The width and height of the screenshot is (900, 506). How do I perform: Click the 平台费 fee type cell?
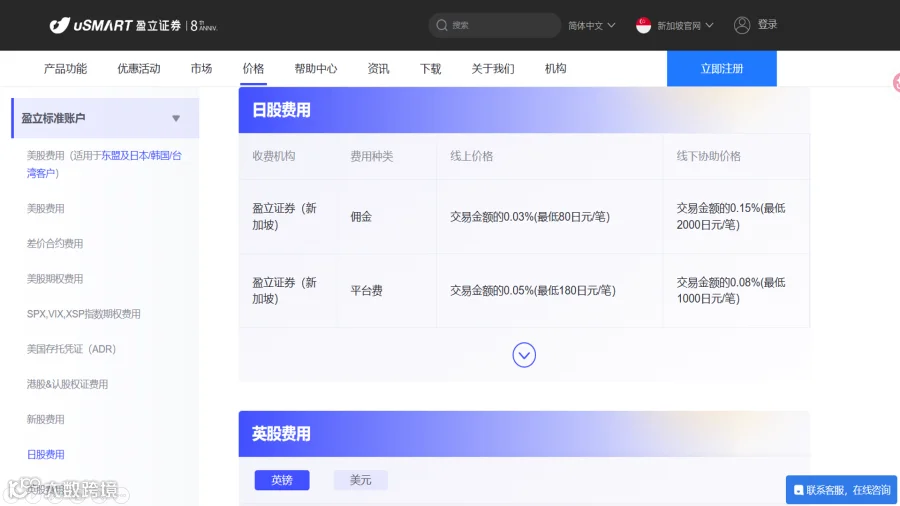366,291
